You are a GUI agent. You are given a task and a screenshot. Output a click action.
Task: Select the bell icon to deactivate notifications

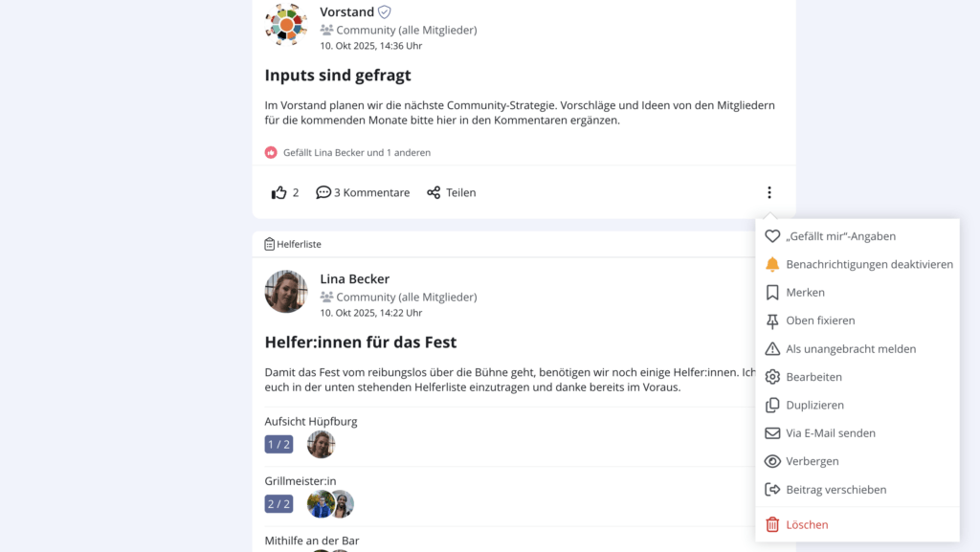(771, 264)
